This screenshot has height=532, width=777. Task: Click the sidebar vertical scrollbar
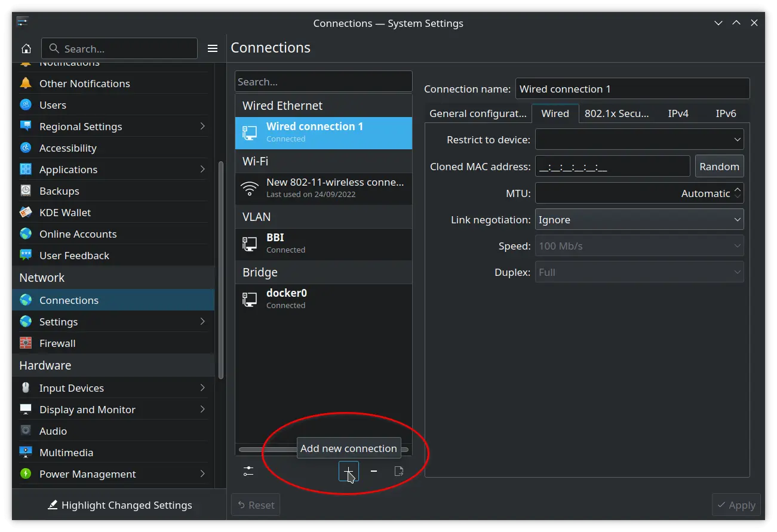[221, 270]
